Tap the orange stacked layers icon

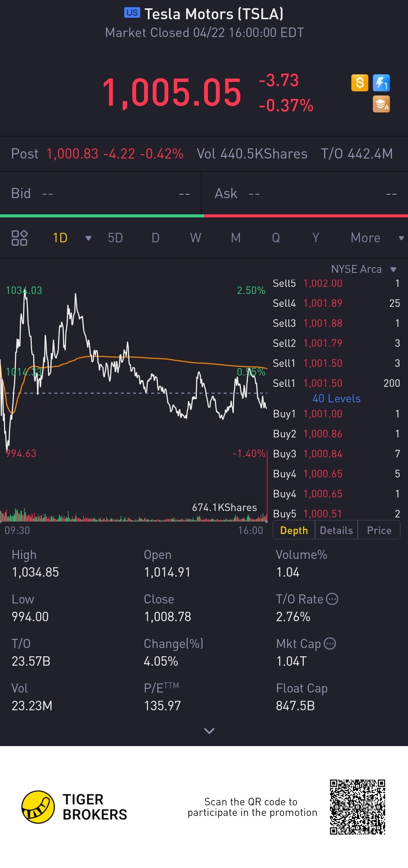381,104
